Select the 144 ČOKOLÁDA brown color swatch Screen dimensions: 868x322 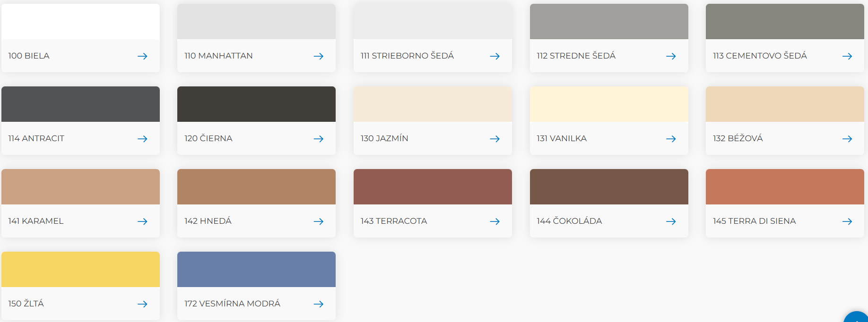coord(609,187)
